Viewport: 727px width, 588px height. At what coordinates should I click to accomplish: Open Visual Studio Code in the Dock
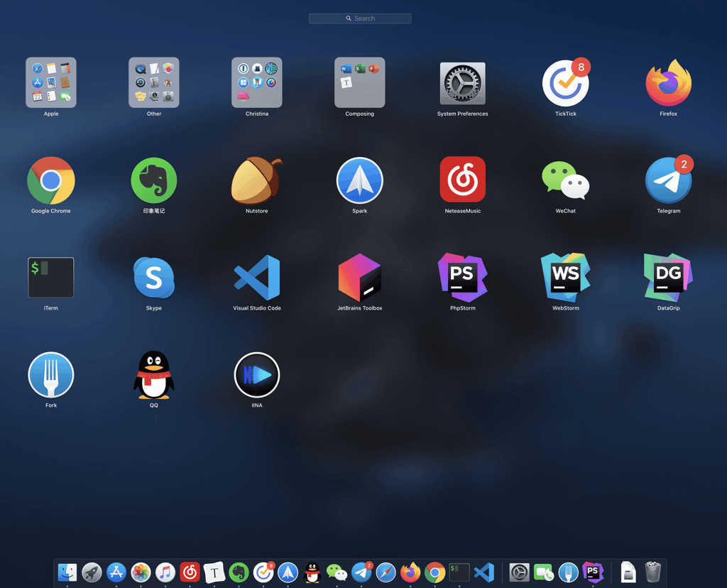(484, 572)
